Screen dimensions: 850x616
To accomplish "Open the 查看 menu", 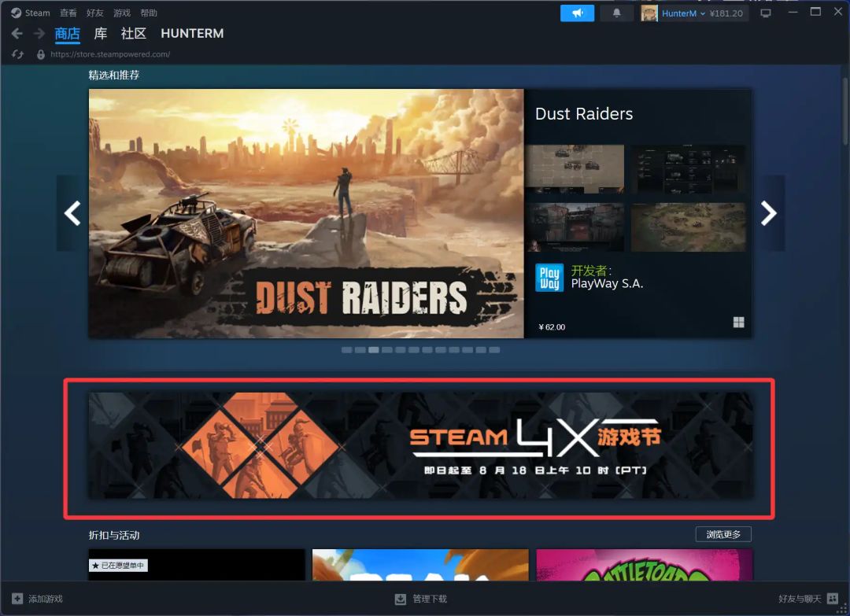I will tap(68, 13).
